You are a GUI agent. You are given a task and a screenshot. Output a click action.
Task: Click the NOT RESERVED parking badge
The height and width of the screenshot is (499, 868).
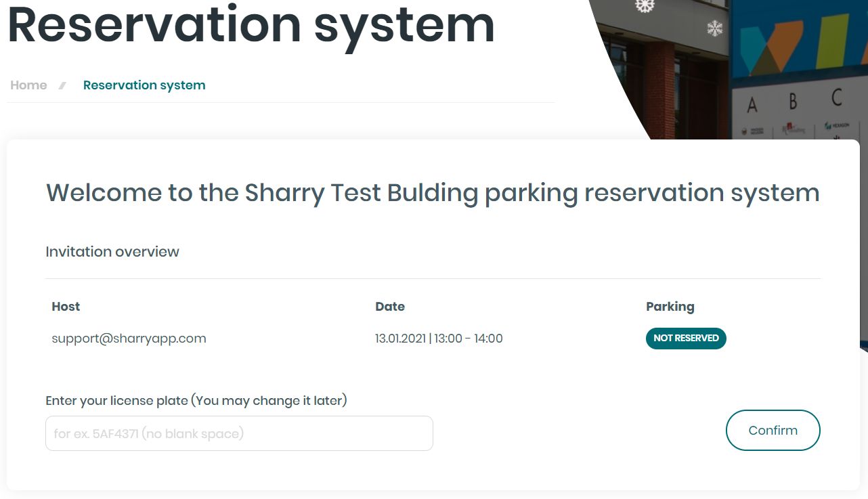(686, 339)
